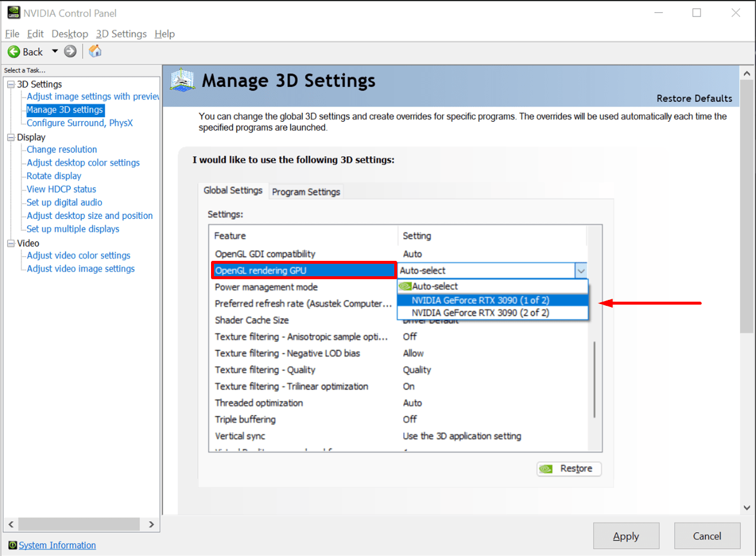Click NVIDIA icon on Restore button
756x556 pixels.
coord(547,468)
